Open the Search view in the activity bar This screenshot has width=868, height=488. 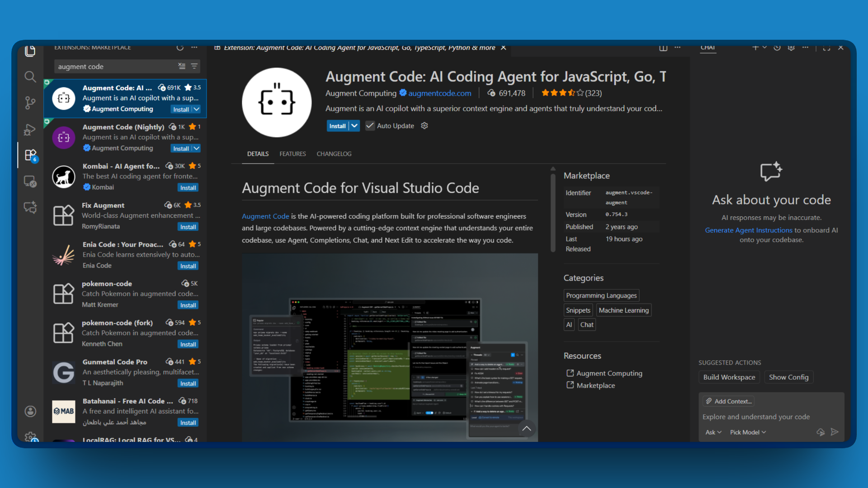(30, 76)
